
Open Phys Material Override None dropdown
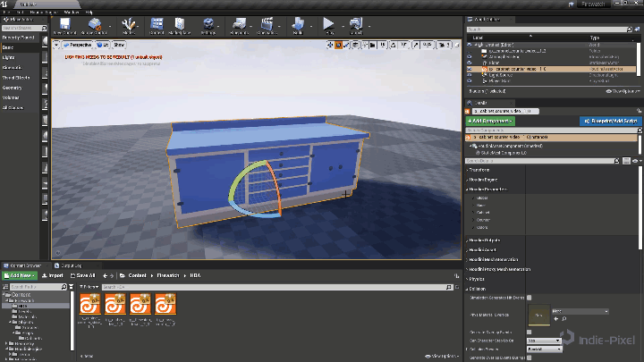point(580,311)
